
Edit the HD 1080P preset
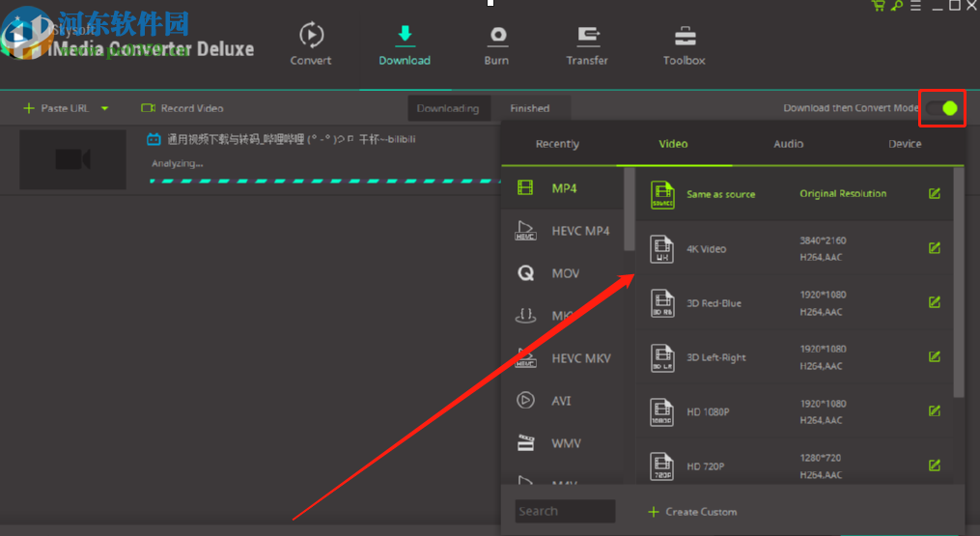935,410
